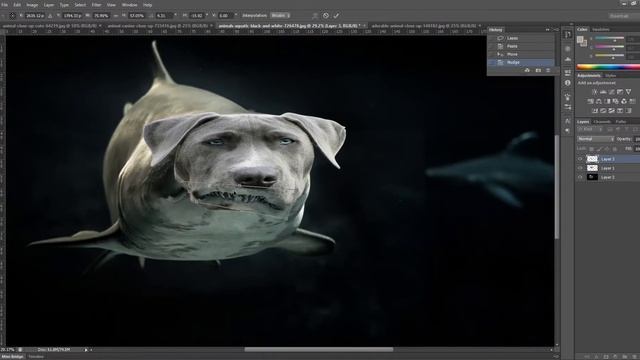Collapse the History panel with double arrows
The height and width of the screenshot is (360, 640).
pyautogui.click(x=548, y=30)
